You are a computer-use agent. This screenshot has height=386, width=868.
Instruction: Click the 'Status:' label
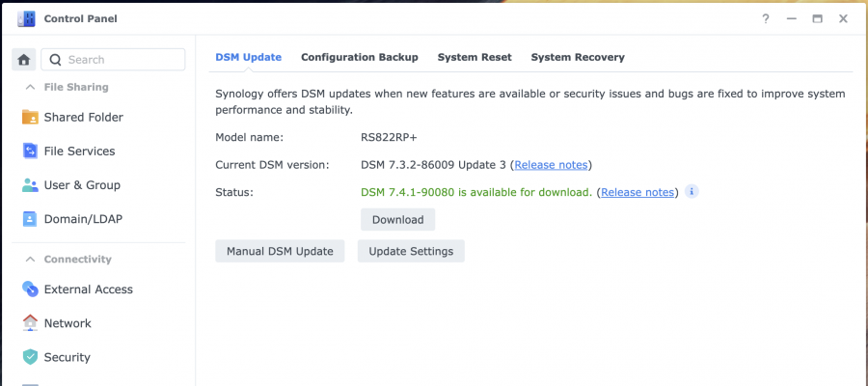point(234,192)
